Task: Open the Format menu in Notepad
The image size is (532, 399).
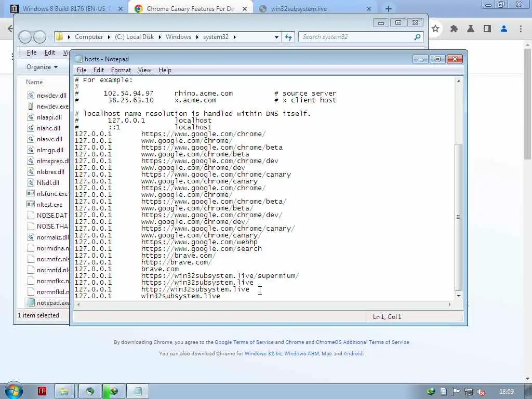Action: tap(121, 70)
